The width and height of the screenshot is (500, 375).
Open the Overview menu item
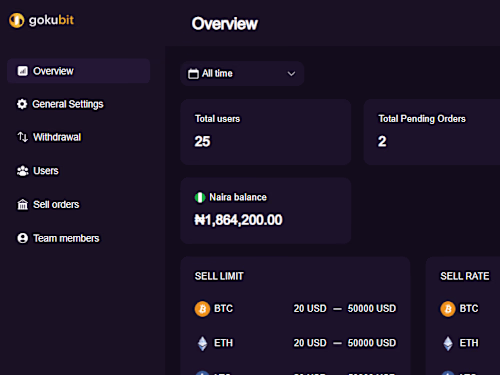pos(79,71)
